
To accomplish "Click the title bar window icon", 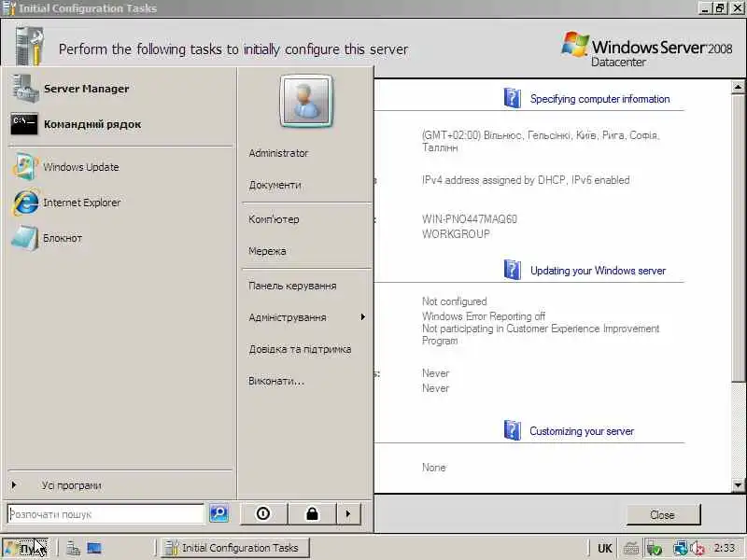I will 8,8.
